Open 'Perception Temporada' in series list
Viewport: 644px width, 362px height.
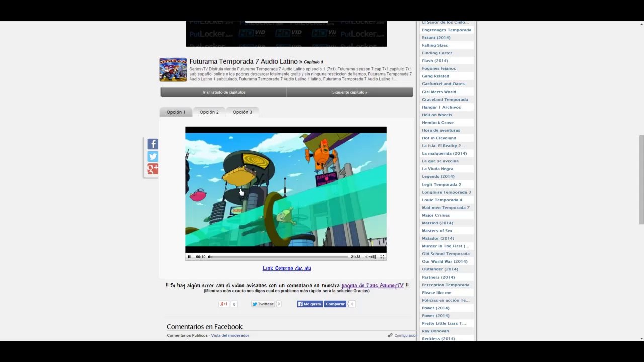pos(446,285)
